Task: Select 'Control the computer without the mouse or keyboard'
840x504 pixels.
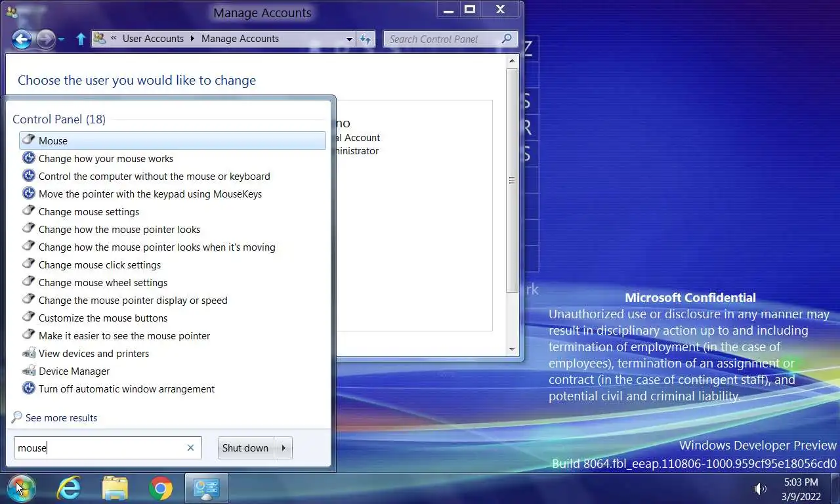Action: (x=154, y=176)
